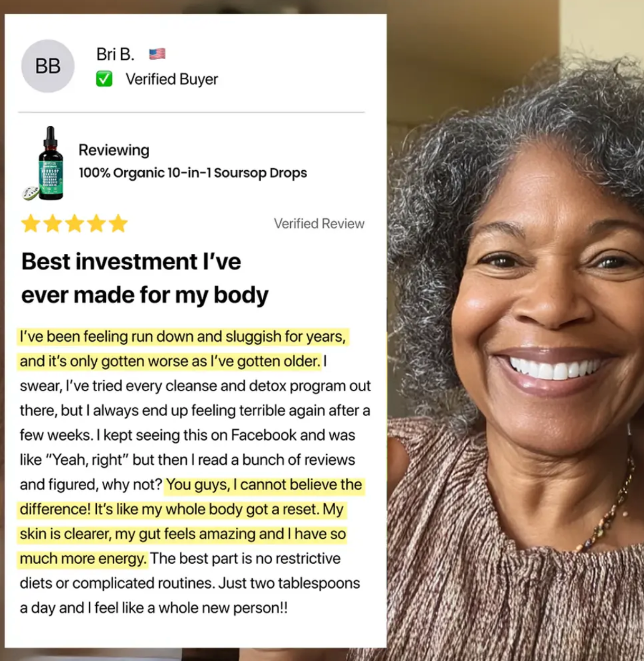Viewport: 644px width, 661px height.
Task: Click the green verified checkmark icon
Action: coord(104,79)
